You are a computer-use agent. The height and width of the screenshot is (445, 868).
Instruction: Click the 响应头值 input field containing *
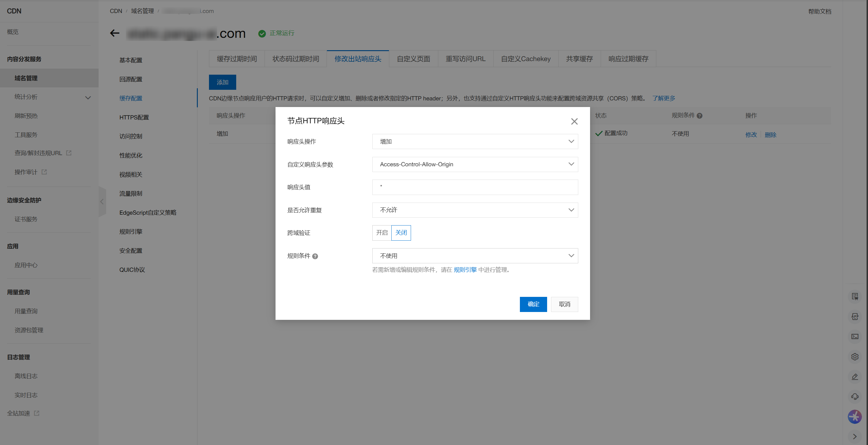click(475, 187)
